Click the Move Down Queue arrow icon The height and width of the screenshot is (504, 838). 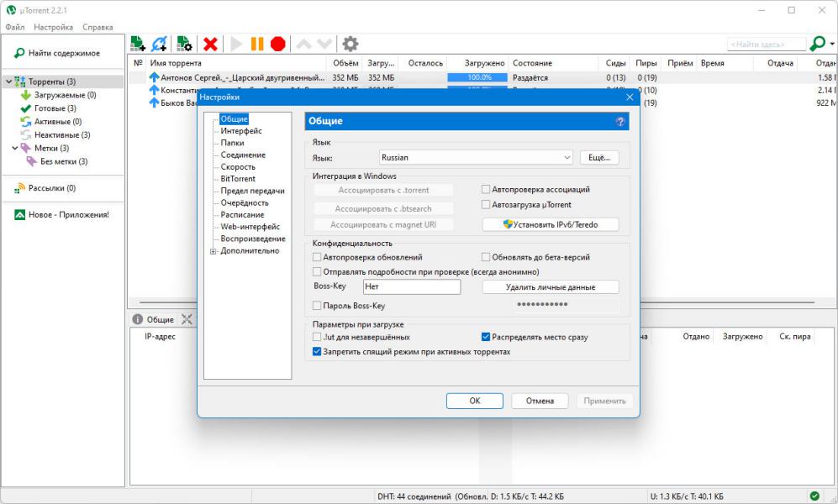(324, 44)
